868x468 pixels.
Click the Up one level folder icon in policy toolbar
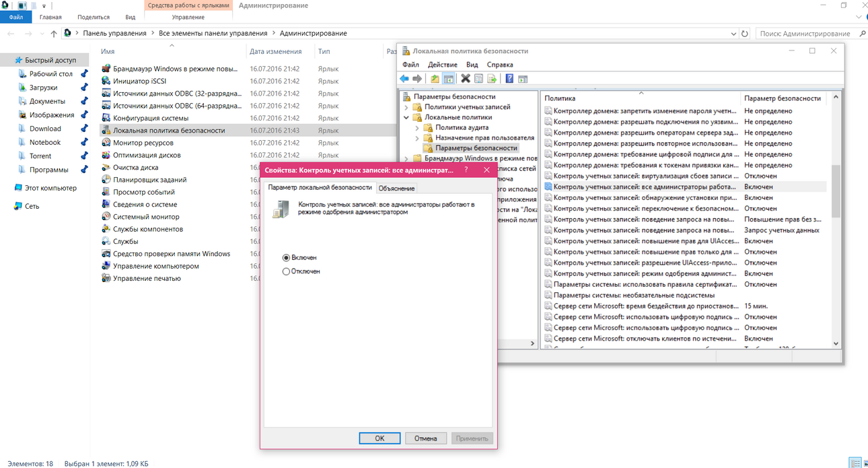[435, 79]
